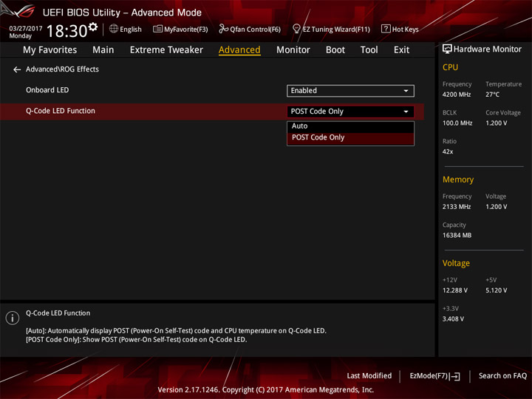532x399 pixels.
Task: Click the info icon in help panel
Action: [13, 318]
